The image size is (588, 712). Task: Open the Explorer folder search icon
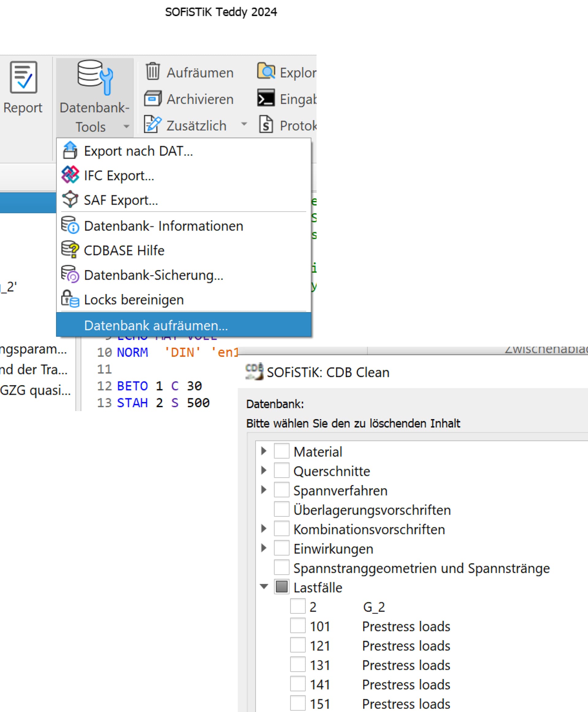tap(266, 71)
